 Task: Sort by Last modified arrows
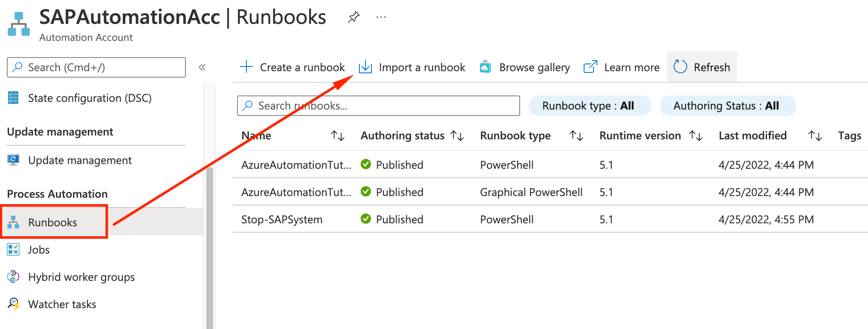tap(815, 136)
